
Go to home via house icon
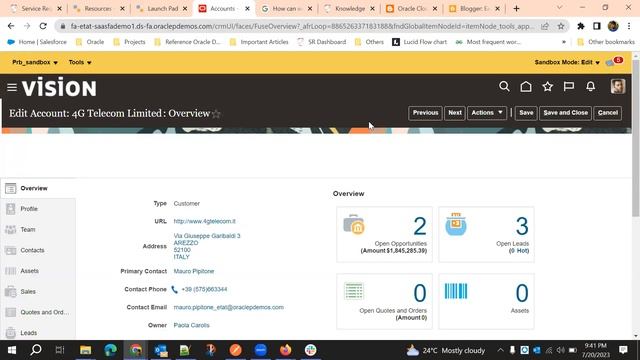526,87
